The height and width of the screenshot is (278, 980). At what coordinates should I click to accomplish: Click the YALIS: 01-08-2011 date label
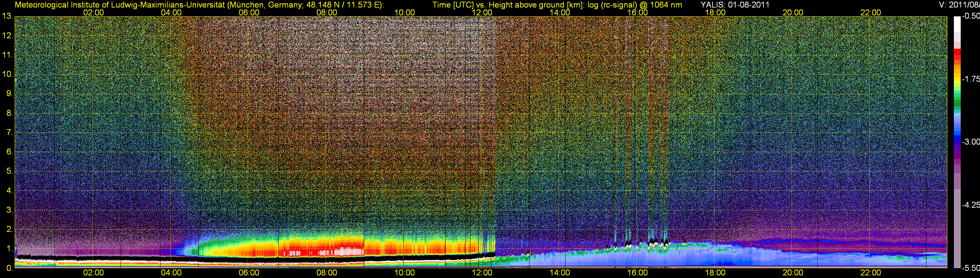(x=735, y=5)
